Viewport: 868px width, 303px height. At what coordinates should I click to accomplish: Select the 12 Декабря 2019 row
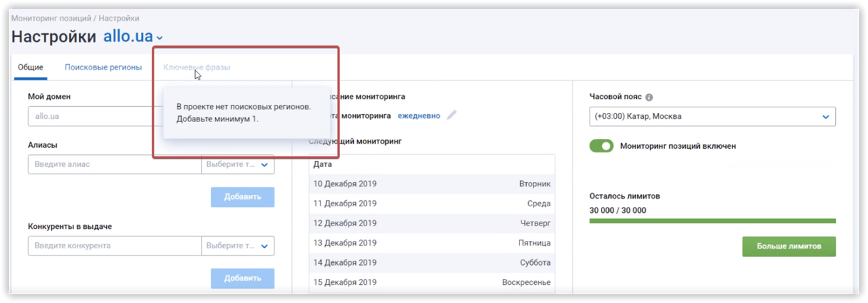432,223
